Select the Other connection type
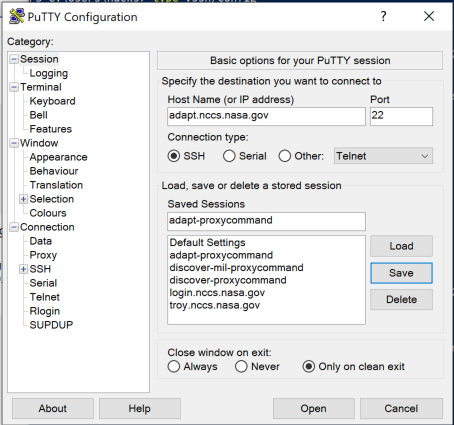Image resolution: width=454 pixels, height=425 pixels. point(284,156)
